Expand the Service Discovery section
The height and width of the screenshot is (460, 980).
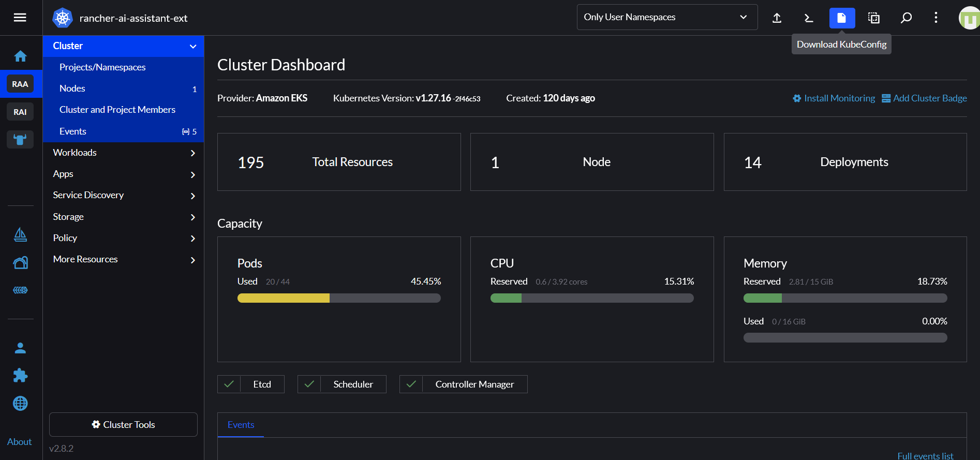click(123, 195)
